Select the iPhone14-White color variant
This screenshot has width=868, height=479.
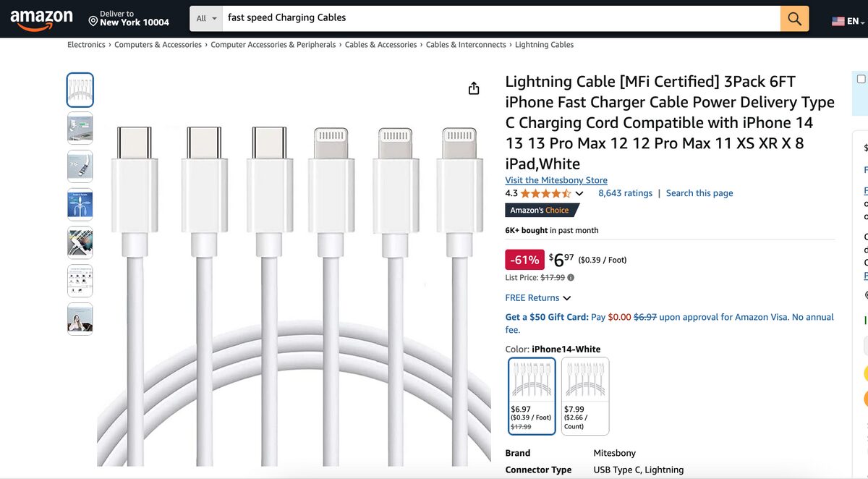tap(532, 394)
